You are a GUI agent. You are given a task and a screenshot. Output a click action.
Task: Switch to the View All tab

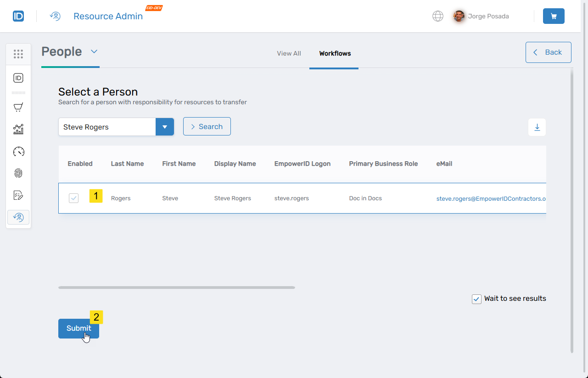pyautogui.click(x=289, y=53)
